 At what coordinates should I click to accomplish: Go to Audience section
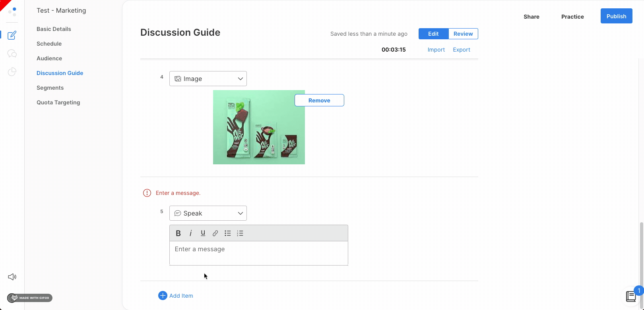(x=49, y=58)
